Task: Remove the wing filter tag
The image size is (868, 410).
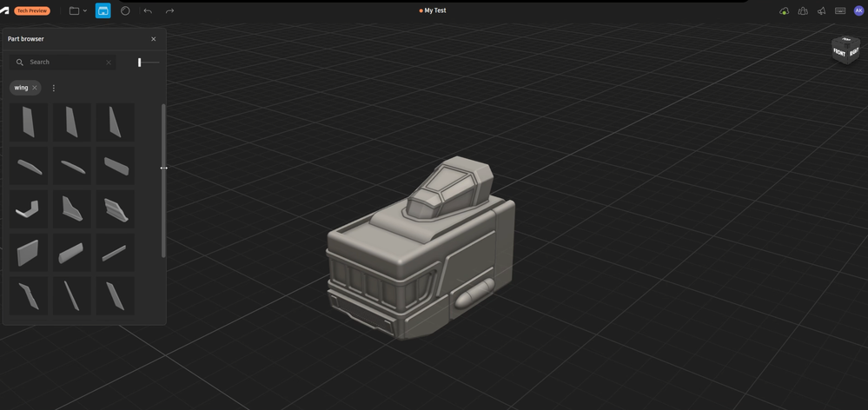Action: coord(35,88)
